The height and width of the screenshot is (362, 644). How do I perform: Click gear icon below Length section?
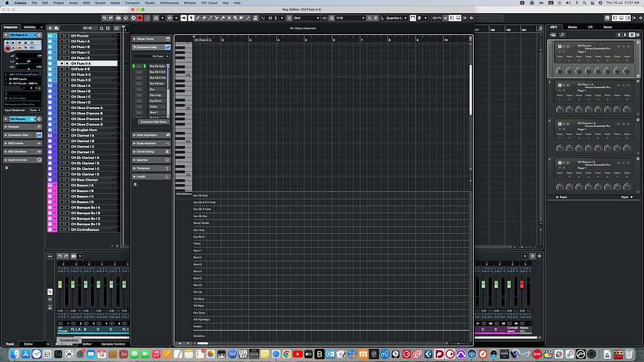(x=135, y=184)
